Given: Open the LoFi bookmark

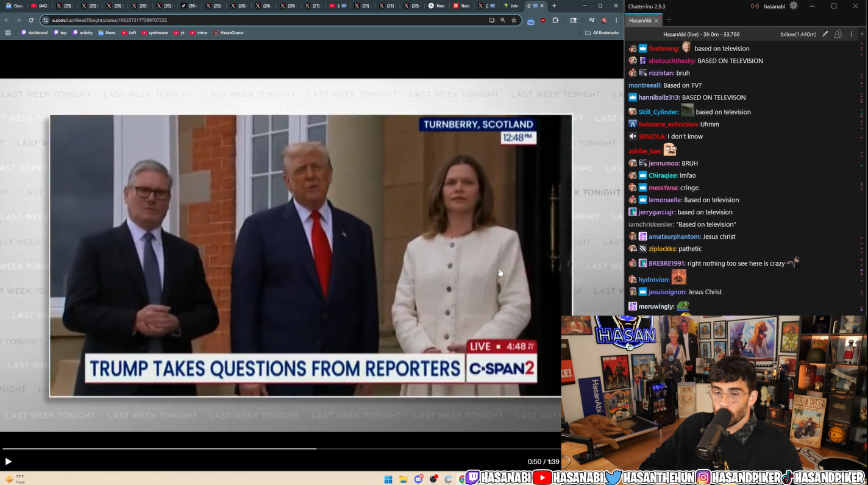Looking at the screenshot, I should point(129,33).
